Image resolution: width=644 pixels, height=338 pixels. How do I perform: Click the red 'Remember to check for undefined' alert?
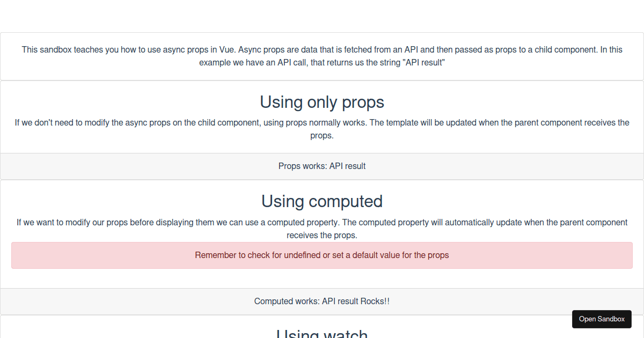(x=322, y=255)
